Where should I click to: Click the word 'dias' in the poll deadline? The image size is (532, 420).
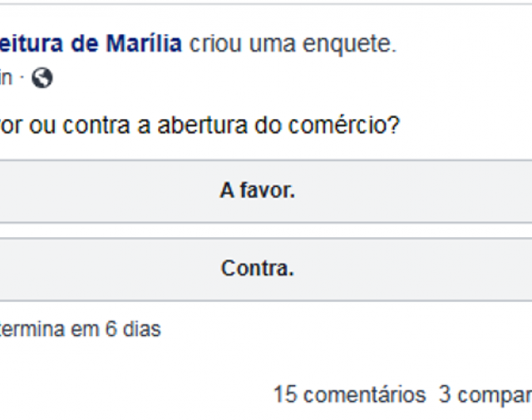pyautogui.click(x=141, y=329)
